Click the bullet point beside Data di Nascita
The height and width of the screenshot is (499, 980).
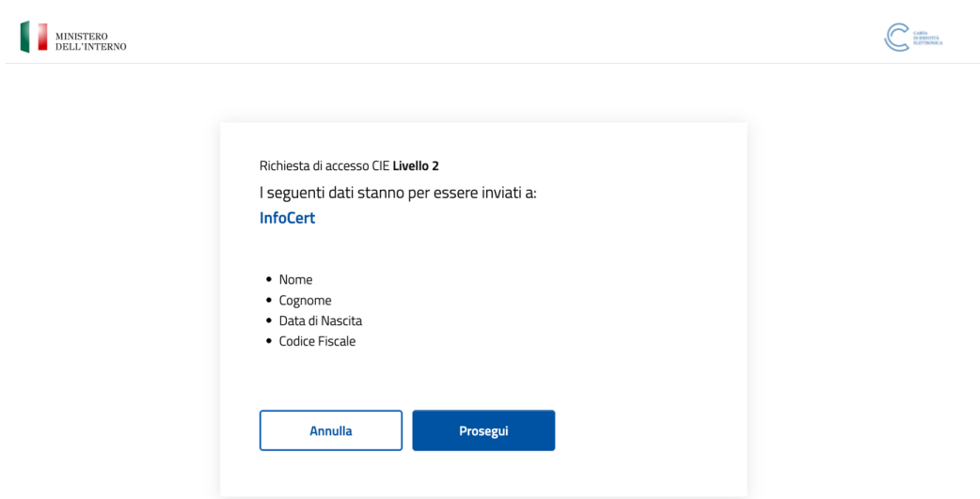(270, 320)
